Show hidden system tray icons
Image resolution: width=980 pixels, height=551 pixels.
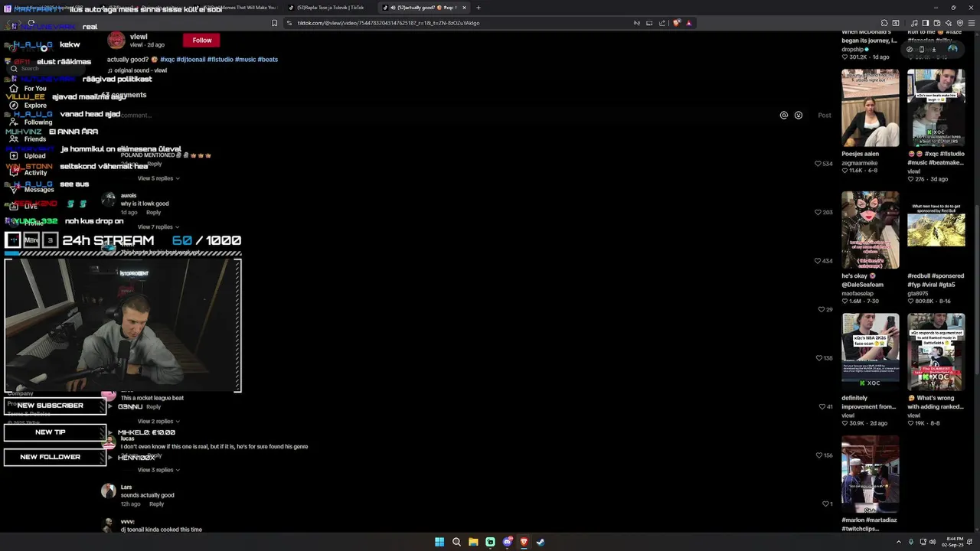[x=899, y=542]
